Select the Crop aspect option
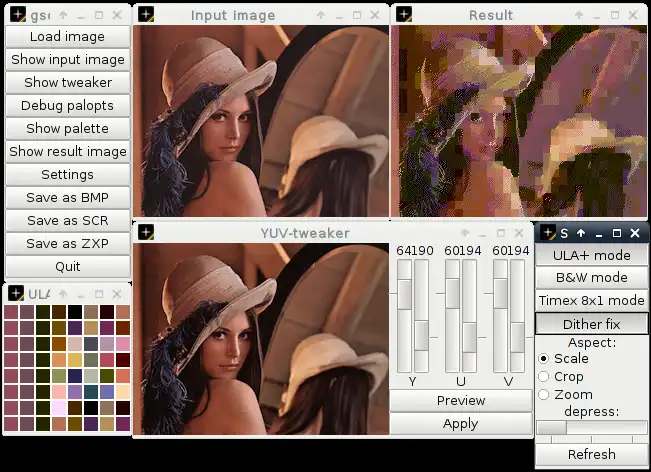The image size is (651, 472). (x=561, y=377)
